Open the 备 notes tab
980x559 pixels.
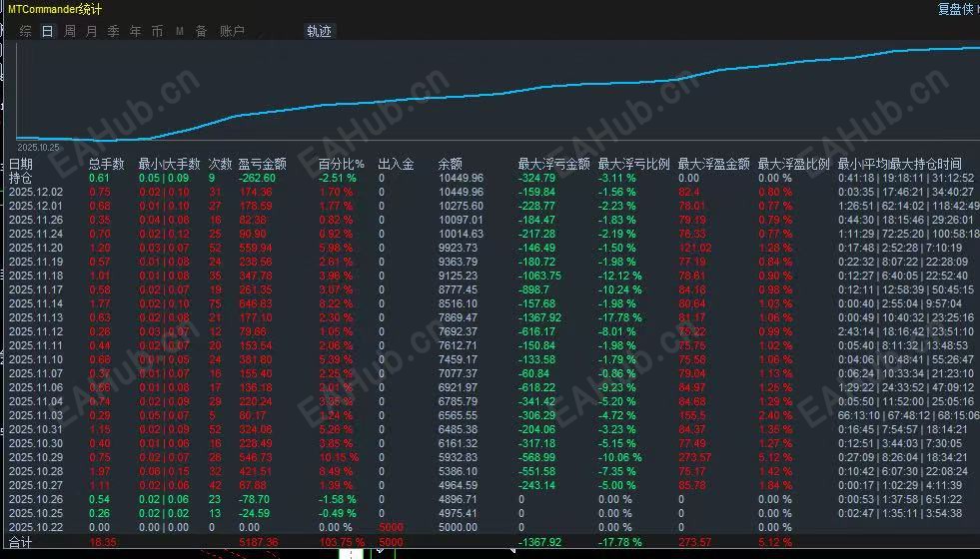[x=201, y=31]
